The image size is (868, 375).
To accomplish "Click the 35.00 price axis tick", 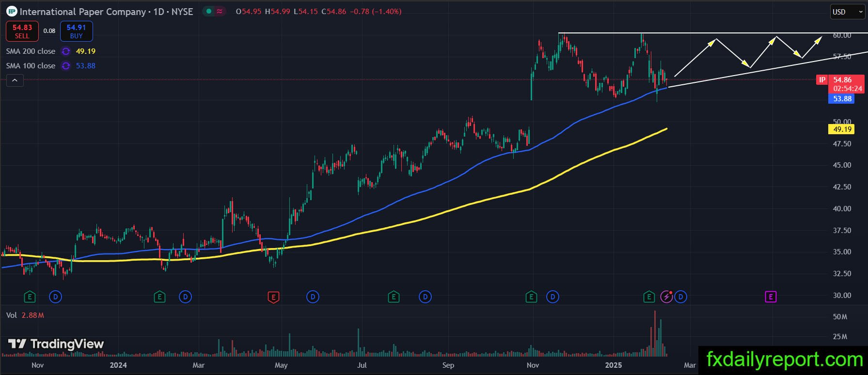I will point(842,252).
